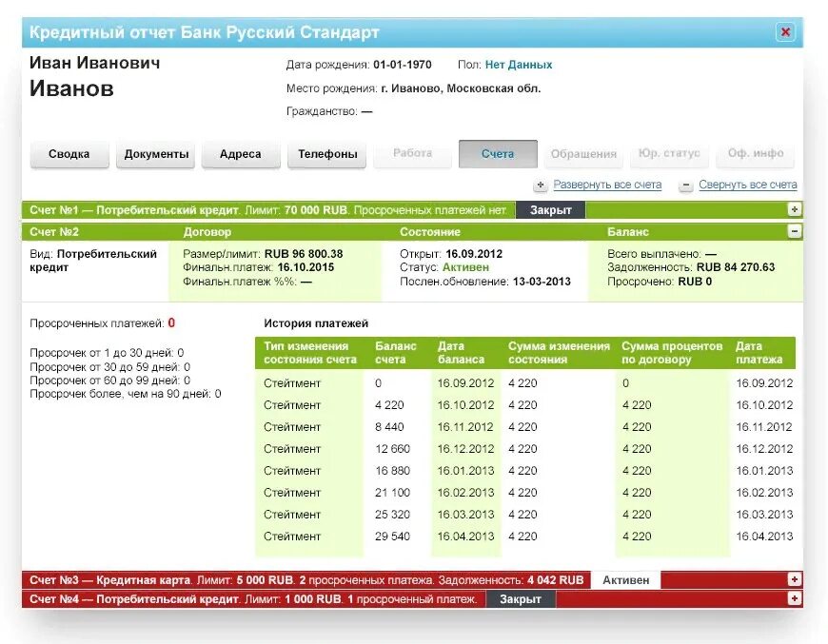Click the Дата баланса column header
Screen dimensions: 828x644
tap(461, 353)
